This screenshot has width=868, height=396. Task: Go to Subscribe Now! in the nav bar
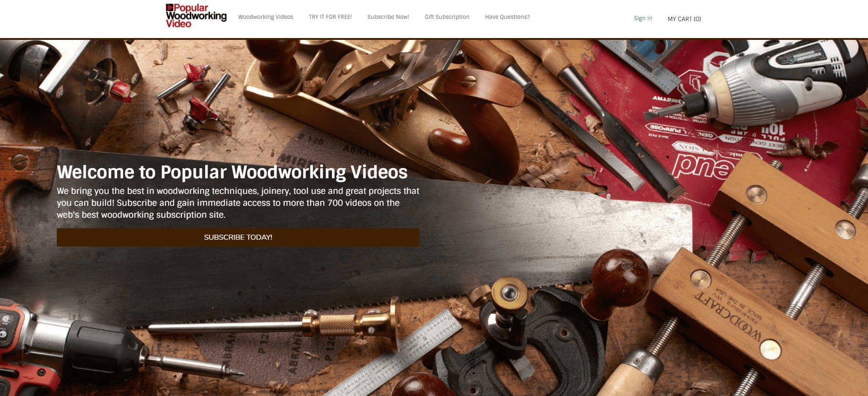pyautogui.click(x=388, y=17)
